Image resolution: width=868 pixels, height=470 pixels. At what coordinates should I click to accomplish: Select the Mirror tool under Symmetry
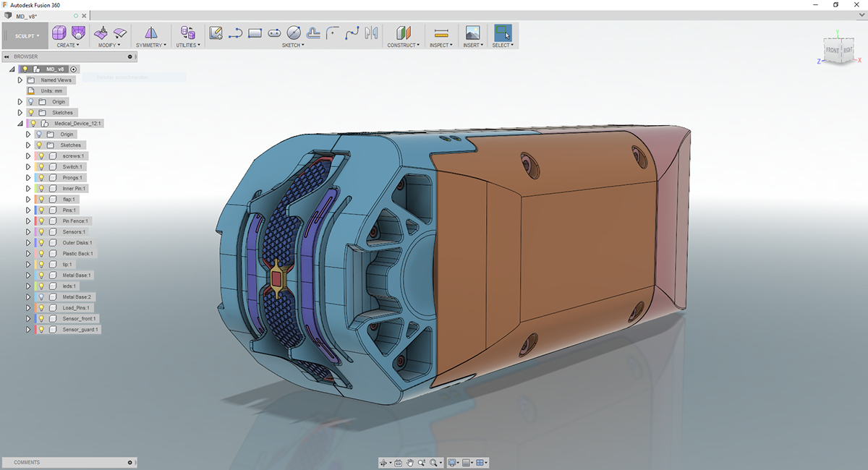(152, 33)
